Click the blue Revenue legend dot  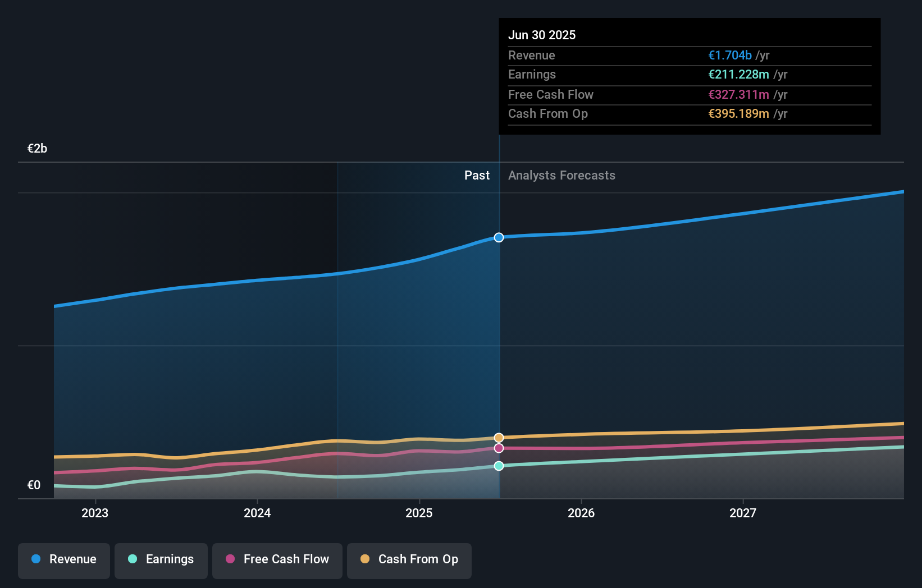35,559
